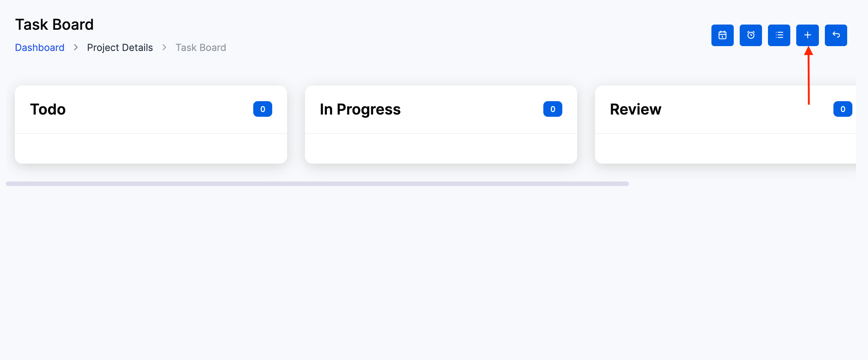Click the alarm clock timer icon
This screenshot has height=360, width=868.
(x=750, y=35)
